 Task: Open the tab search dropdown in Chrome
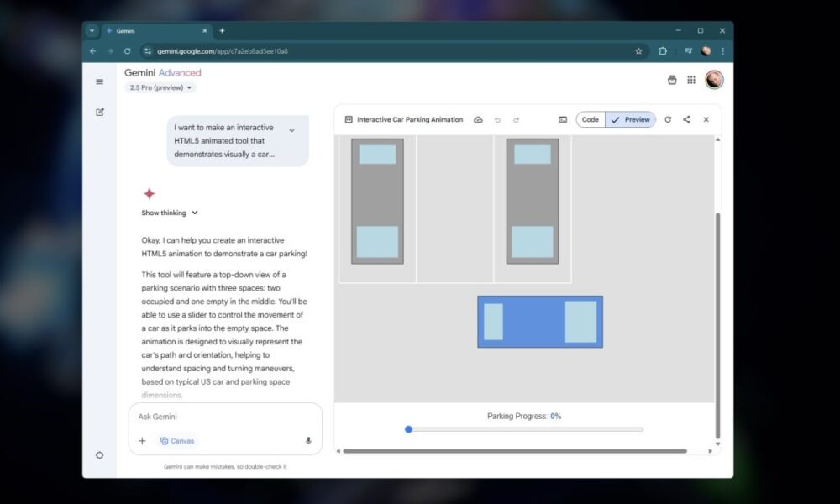click(92, 30)
